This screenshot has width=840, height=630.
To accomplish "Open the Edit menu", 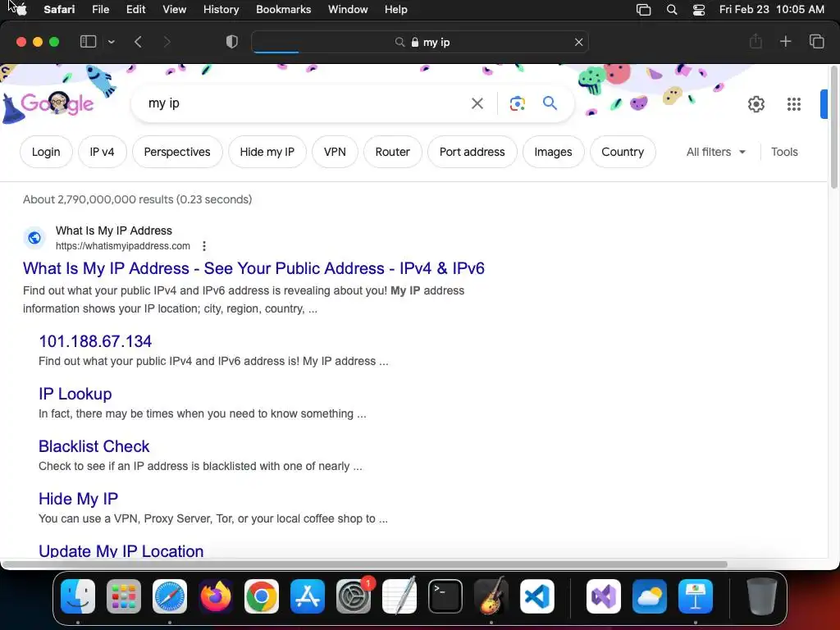I will [x=135, y=9].
